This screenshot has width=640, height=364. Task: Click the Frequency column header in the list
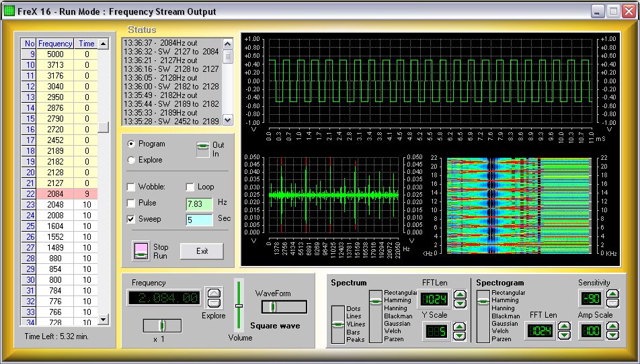pyautogui.click(x=55, y=44)
